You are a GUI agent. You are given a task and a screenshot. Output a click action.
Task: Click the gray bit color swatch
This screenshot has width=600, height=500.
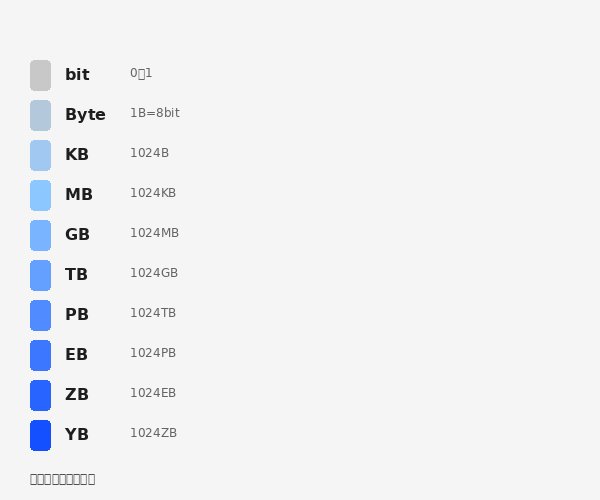(41, 75)
